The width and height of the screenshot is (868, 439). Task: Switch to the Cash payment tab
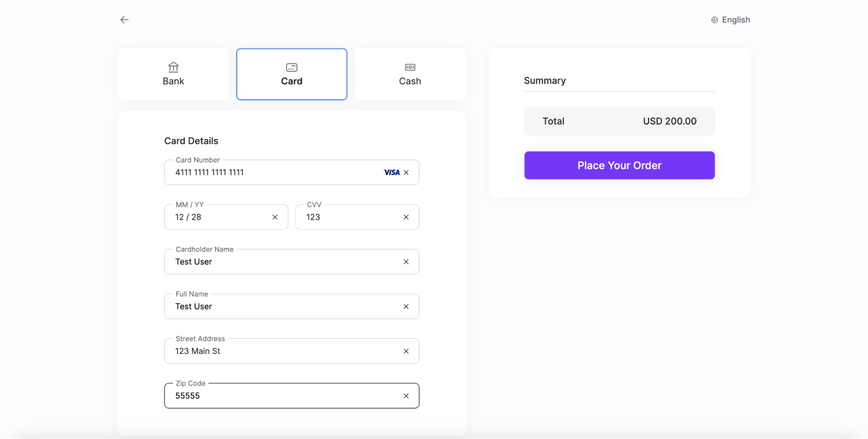[x=409, y=74]
